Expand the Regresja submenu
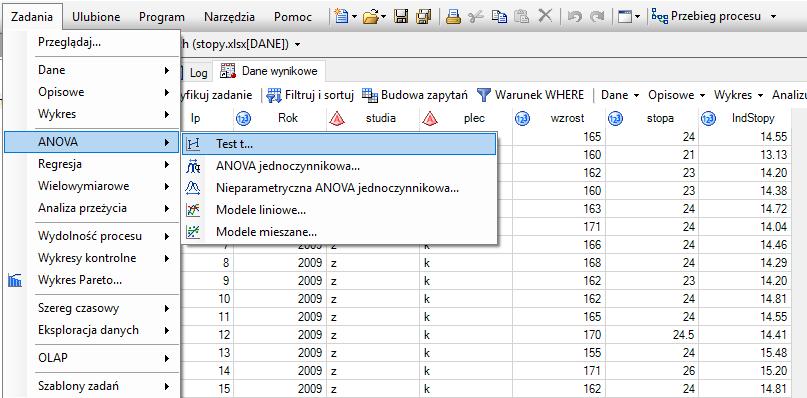This screenshot has height=398, width=807. [92, 164]
